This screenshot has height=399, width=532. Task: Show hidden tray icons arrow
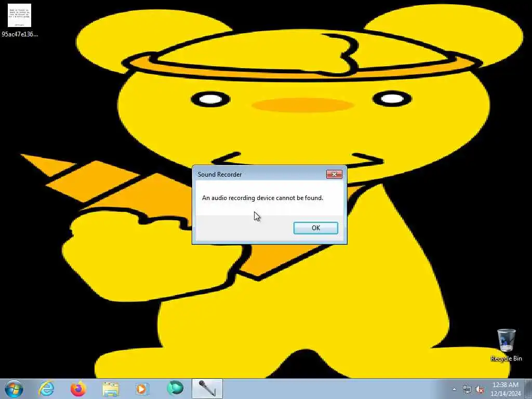pos(454,390)
